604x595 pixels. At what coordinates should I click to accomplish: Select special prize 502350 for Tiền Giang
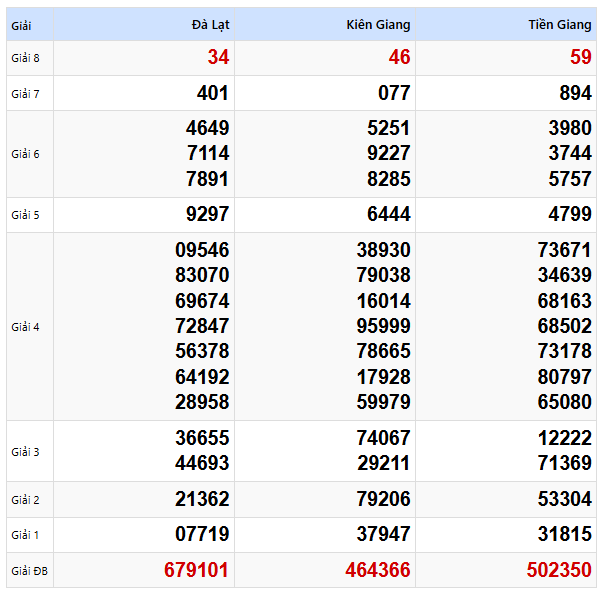click(x=559, y=570)
